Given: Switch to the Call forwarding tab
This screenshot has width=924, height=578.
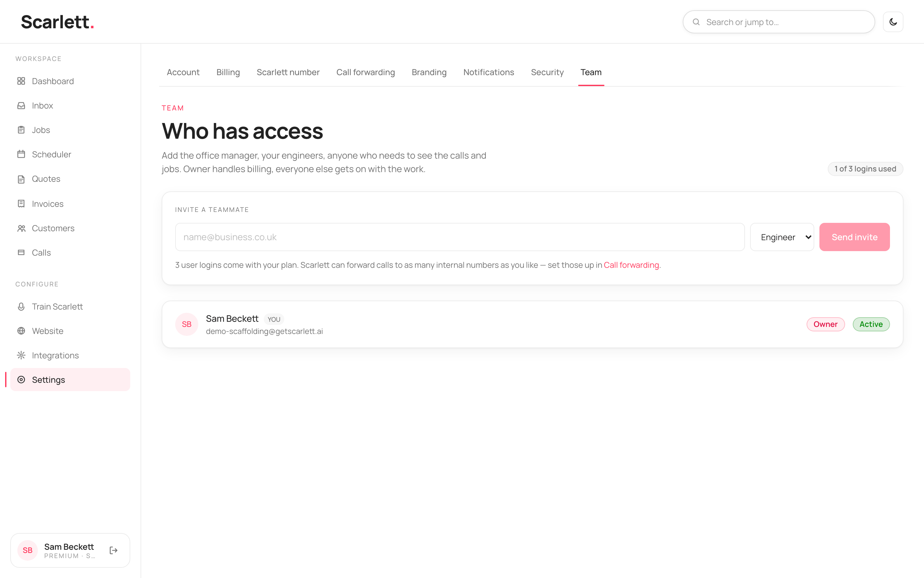Looking at the screenshot, I should [365, 72].
